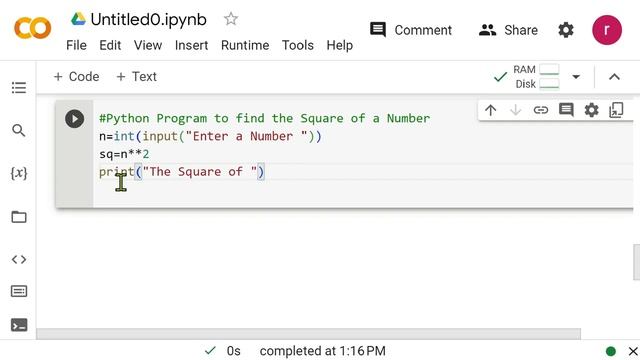The image size is (640, 360).
Task: Open the Command palette icon in sidebar
Action: click(x=19, y=291)
